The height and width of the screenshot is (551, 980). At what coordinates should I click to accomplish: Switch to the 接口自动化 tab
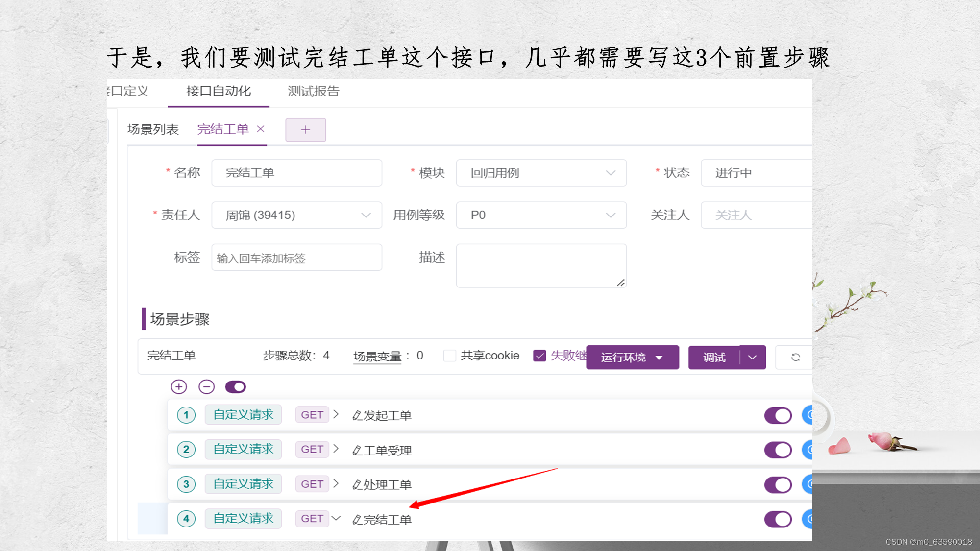[219, 91]
